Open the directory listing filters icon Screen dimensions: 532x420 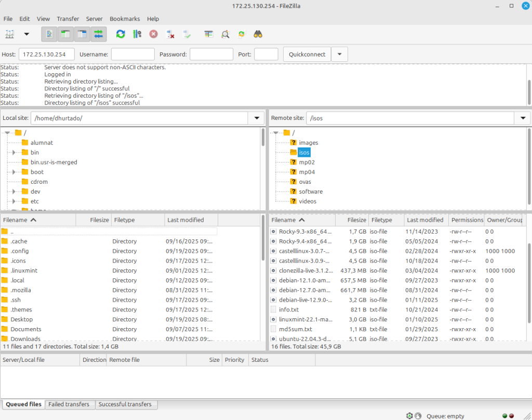(x=209, y=34)
